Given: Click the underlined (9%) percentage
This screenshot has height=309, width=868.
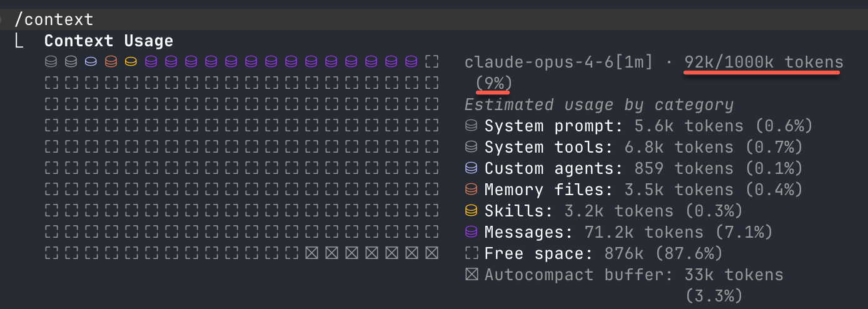Looking at the screenshot, I should pyautogui.click(x=494, y=83).
